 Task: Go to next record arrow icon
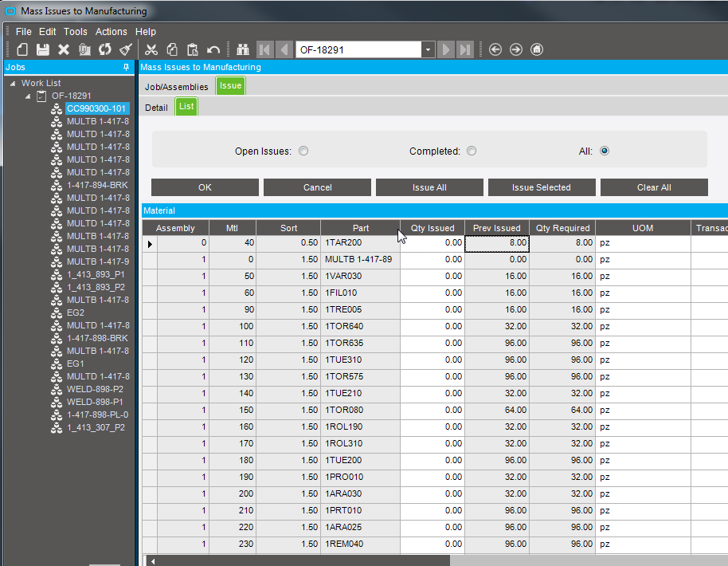pos(446,49)
